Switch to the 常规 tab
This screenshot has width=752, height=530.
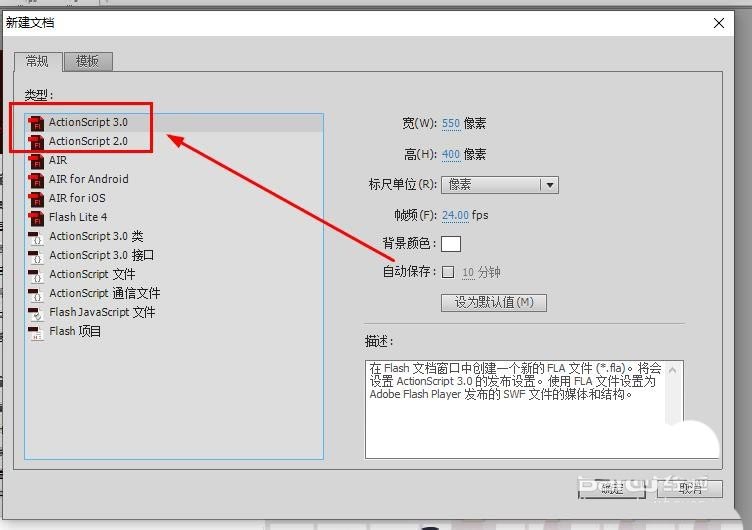[x=37, y=61]
